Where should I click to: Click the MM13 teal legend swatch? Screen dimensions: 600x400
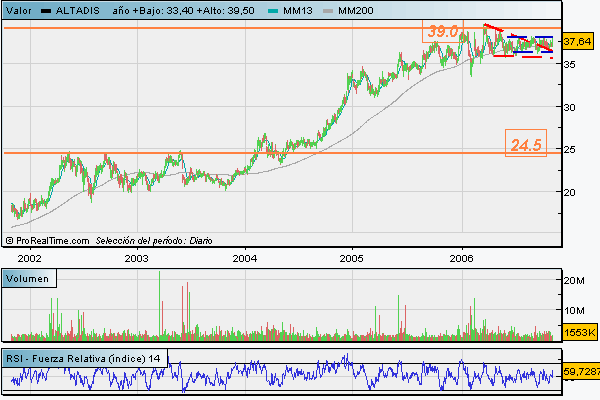273,11
